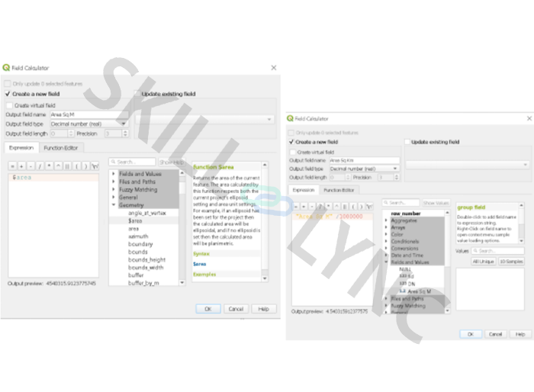The height and width of the screenshot is (392, 534).
Task: Toggle Create a new field in Area Sq Km dialog
Action: click(x=291, y=142)
